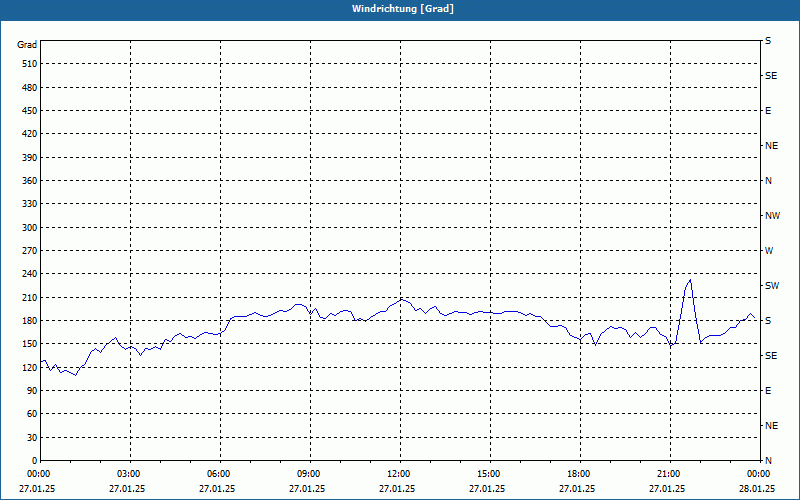Select the 'Grad' axis unit label

click(27, 45)
